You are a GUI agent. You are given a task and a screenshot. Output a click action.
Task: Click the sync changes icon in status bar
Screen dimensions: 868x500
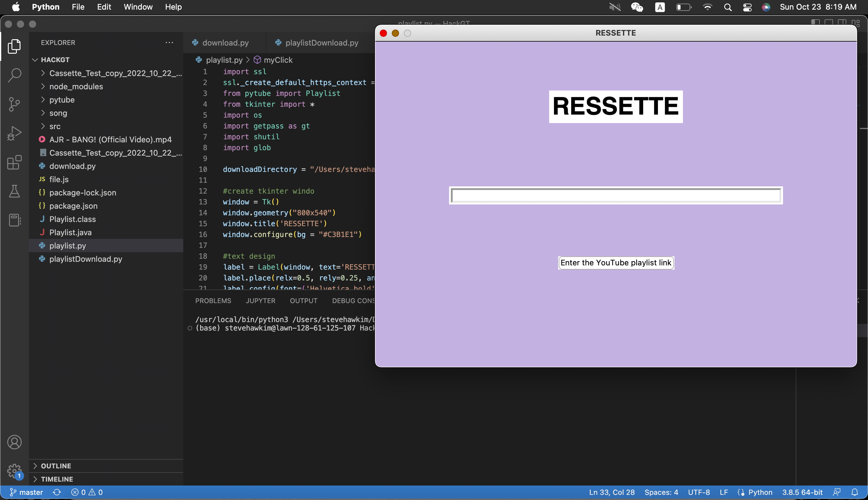coord(57,492)
